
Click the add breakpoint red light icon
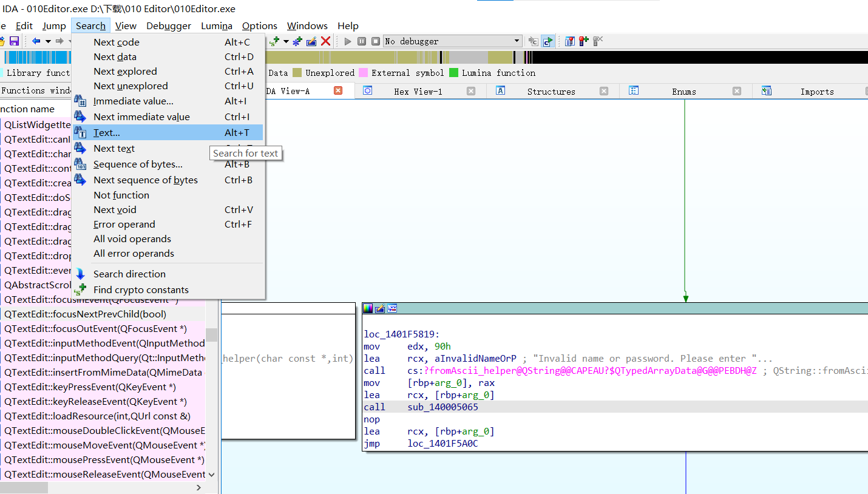pos(584,41)
